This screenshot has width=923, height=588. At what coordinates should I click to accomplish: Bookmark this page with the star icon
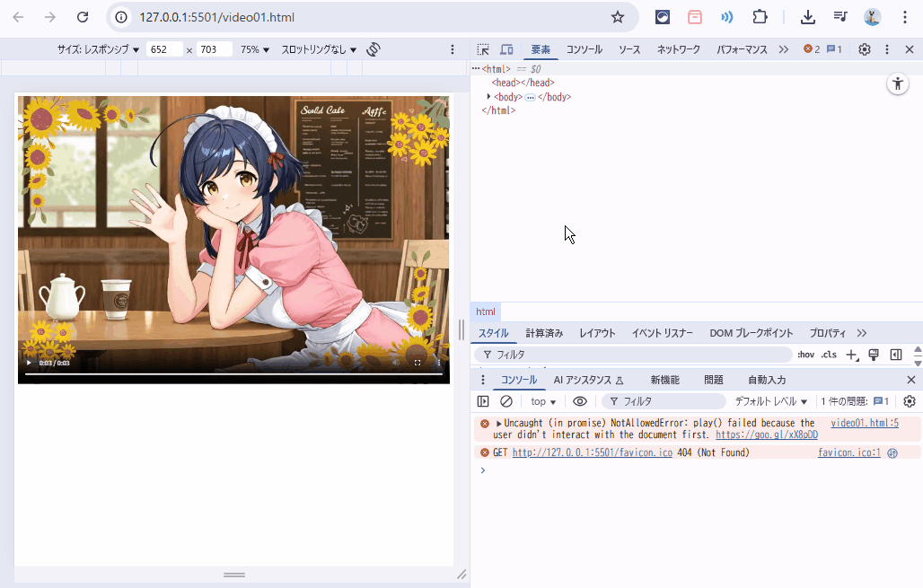(617, 17)
